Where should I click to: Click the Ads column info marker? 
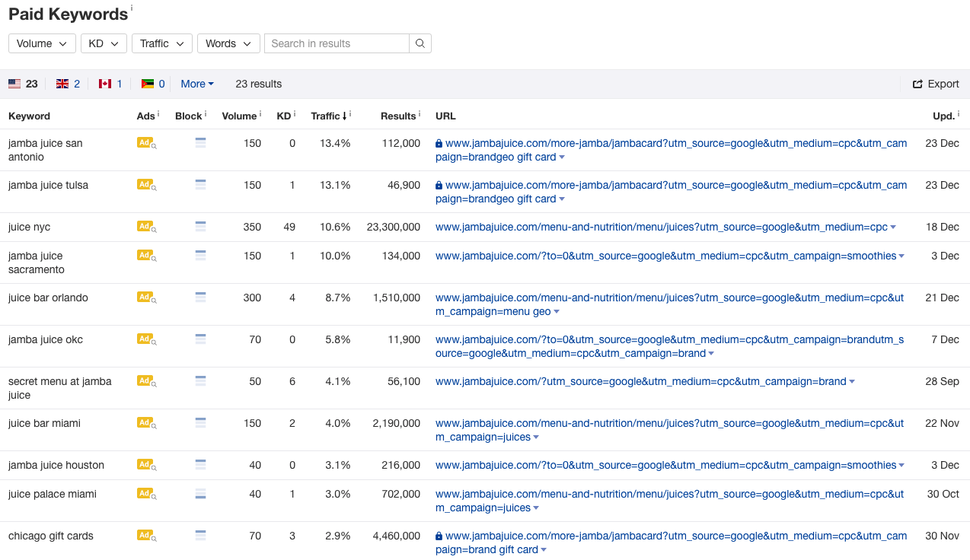pos(158,114)
